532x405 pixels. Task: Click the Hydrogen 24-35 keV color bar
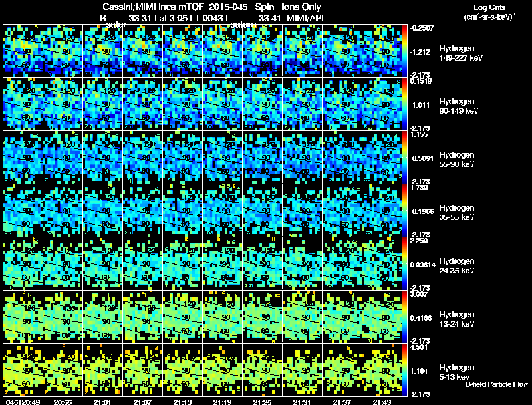coord(404,264)
